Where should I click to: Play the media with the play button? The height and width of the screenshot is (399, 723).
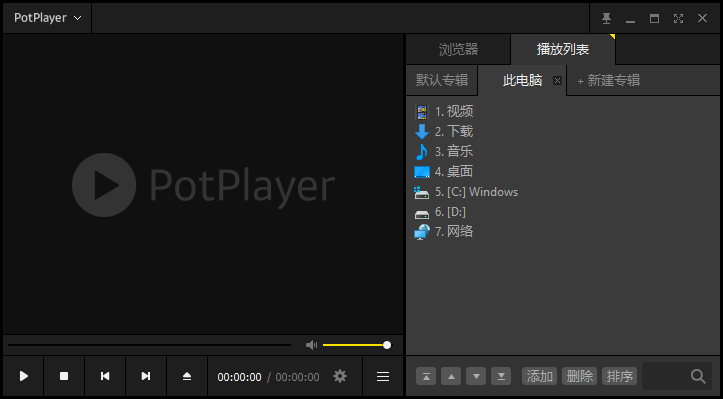click(x=24, y=376)
